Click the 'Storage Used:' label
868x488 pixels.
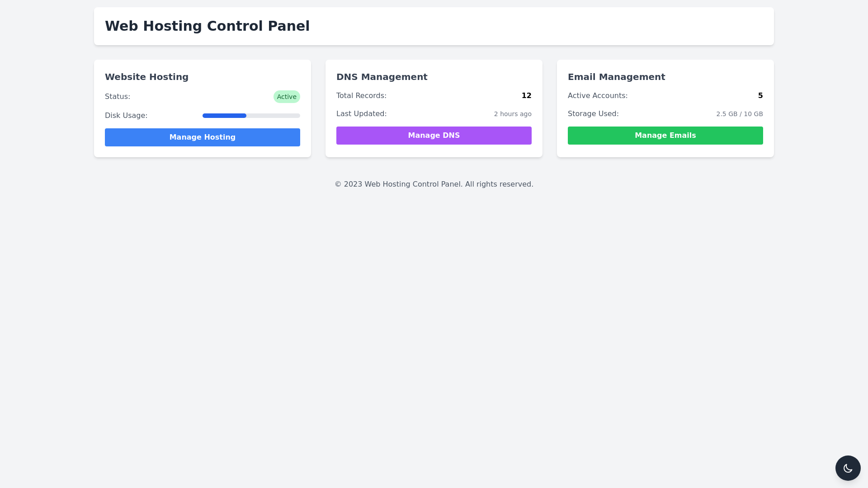coord(593,114)
